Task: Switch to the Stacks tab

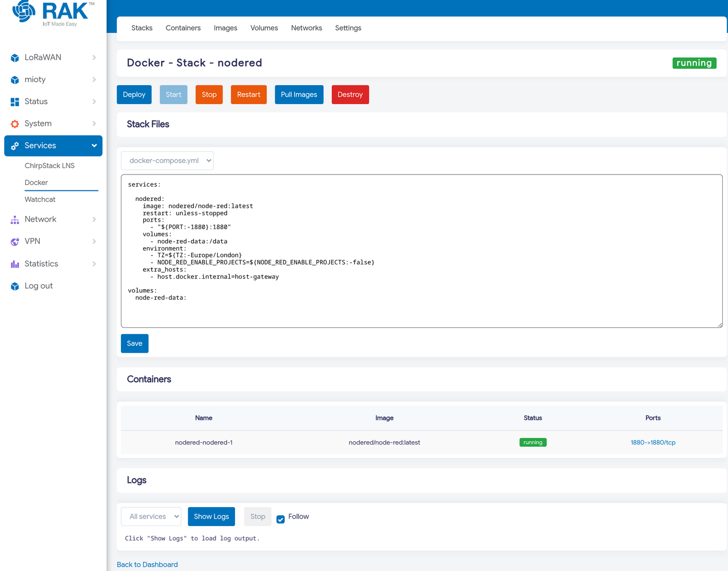Action: pos(142,28)
